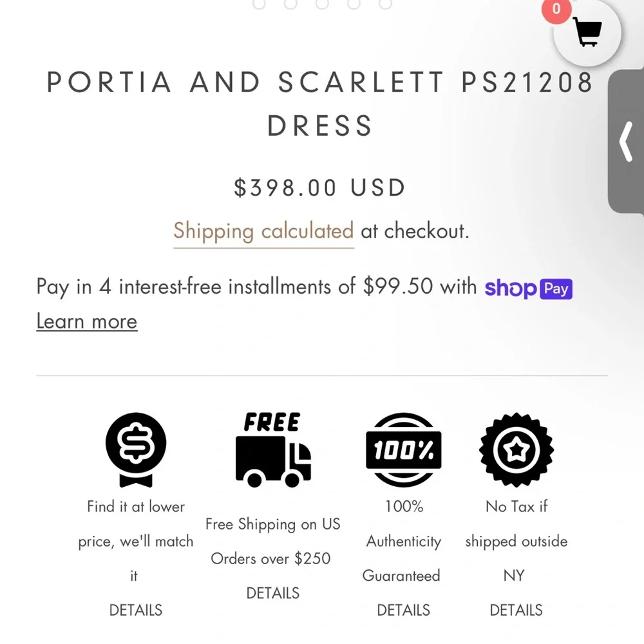Tap the Shop Pay logo

(528, 288)
